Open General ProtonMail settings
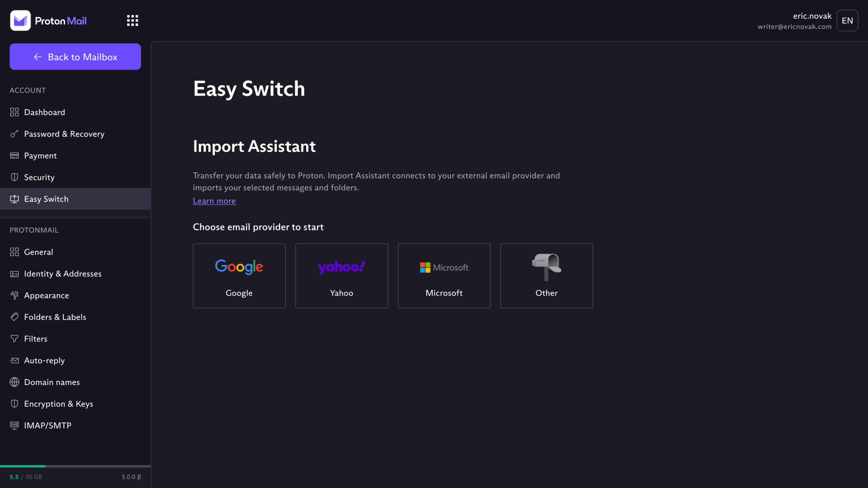This screenshot has width=868, height=488. (75, 252)
